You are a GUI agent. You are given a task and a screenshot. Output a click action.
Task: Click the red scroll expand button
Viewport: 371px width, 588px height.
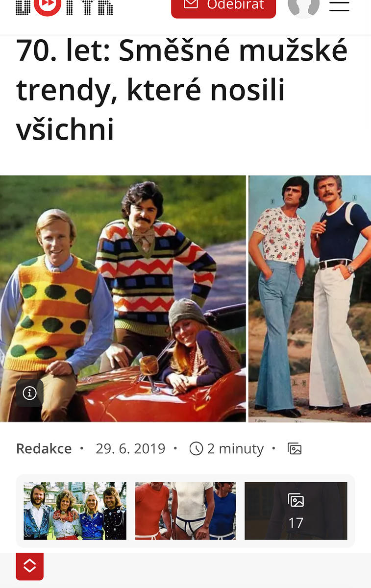tap(30, 566)
